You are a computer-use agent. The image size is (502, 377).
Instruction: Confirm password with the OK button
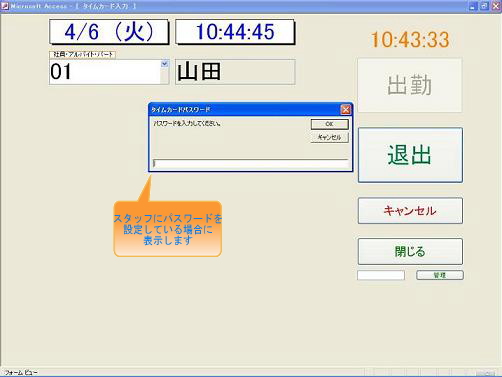tap(330, 124)
